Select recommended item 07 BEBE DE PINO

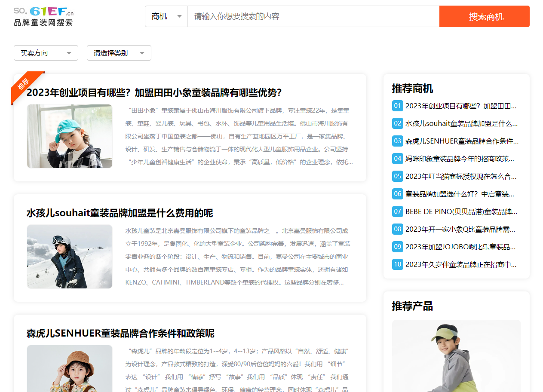[x=461, y=211]
